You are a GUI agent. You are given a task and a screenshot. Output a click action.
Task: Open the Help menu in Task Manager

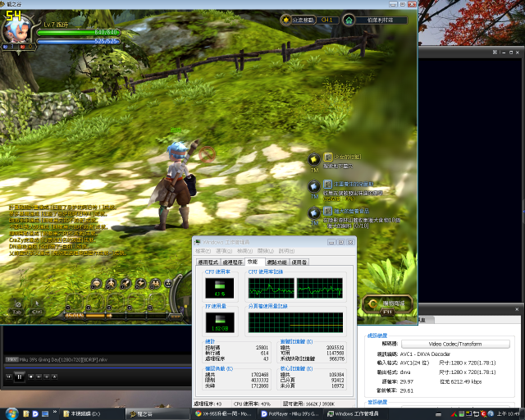[x=286, y=251]
